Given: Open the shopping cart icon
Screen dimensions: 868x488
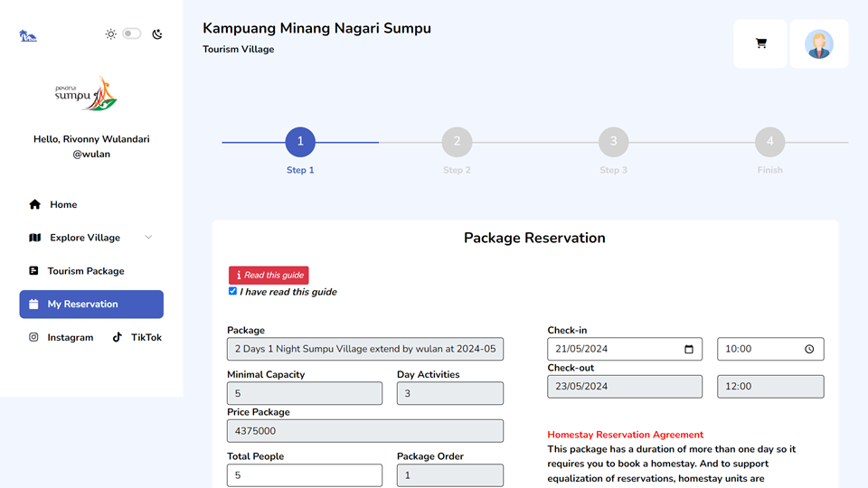Looking at the screenshot, I should point(760,43).
